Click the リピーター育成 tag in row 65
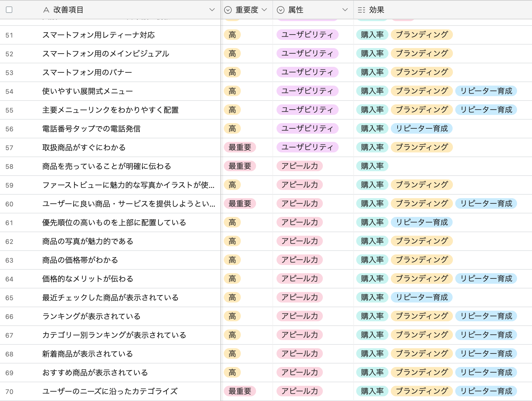The width and height of the screenshot is (532, 401). point(422,297)
